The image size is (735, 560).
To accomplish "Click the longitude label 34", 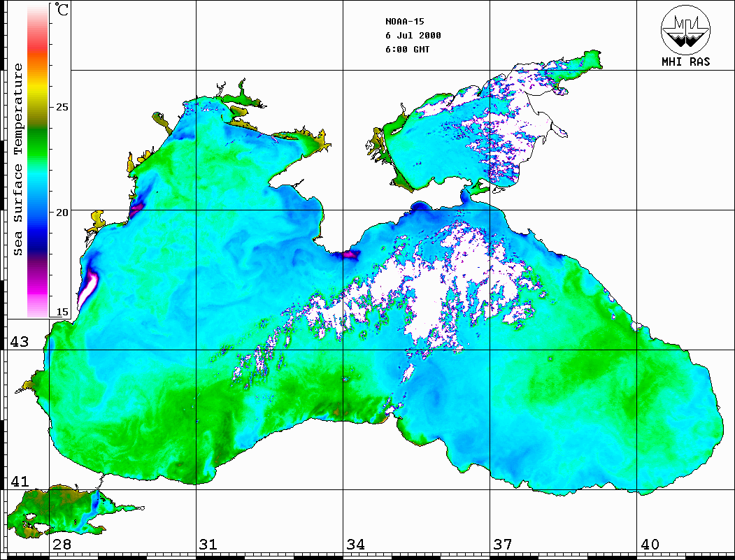I will point(355,545).
